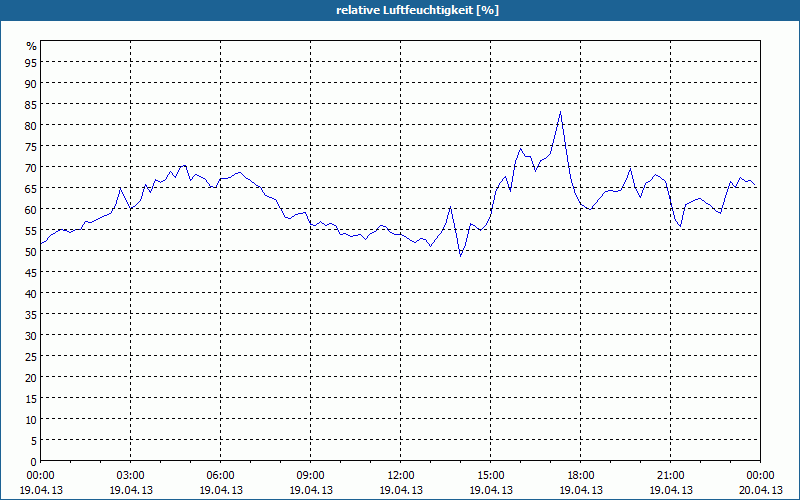Click the '19.04.13' date beneath 18:00
Image resolution: width=800 pixels, height=500 pixels.
[x=581, y=490]
